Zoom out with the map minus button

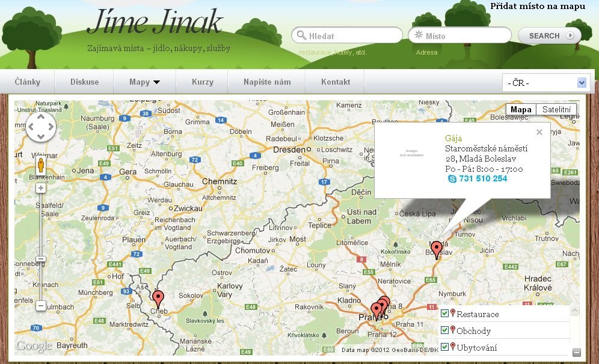[41, 306]
